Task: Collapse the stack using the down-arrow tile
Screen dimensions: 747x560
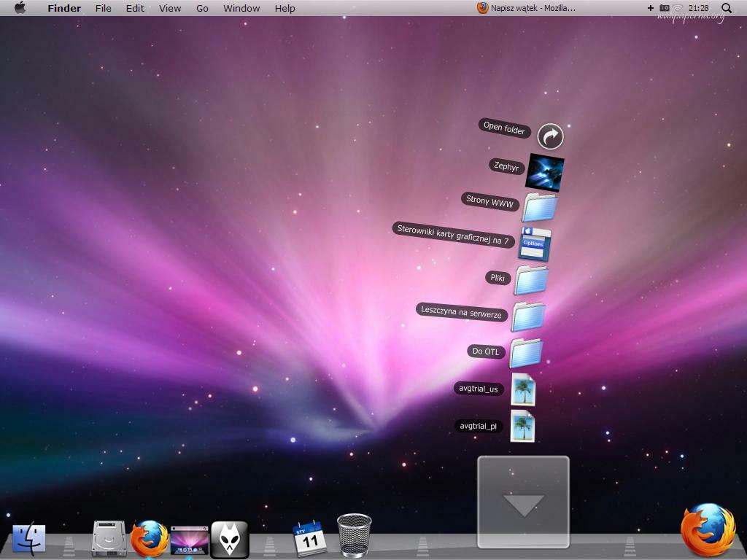Action: tap(523, 502)
